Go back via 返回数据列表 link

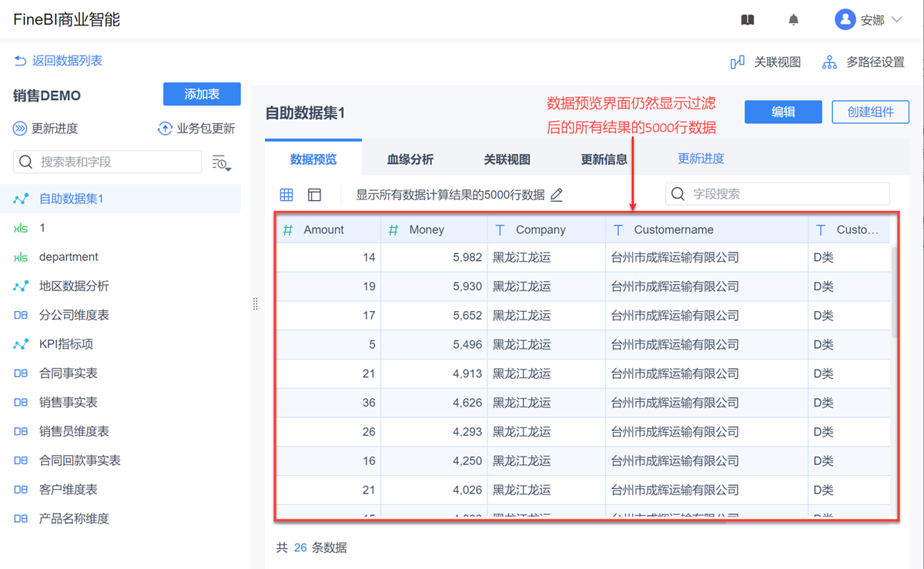[x=59, y=61]
